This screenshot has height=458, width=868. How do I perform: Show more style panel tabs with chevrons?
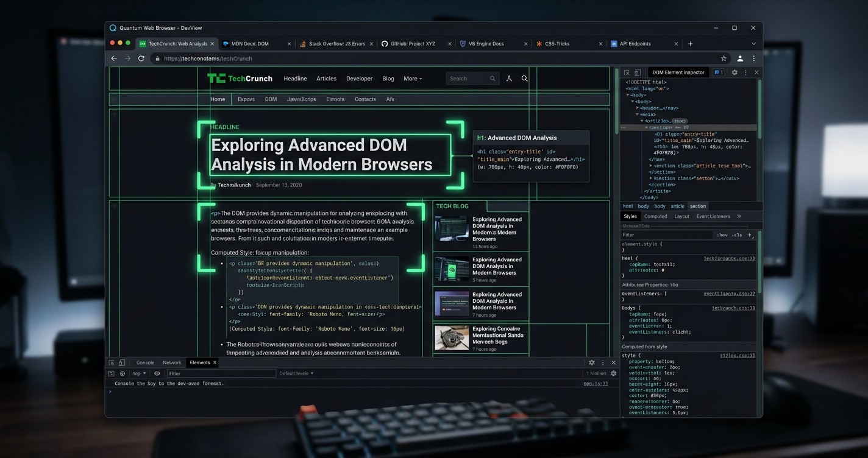click(739, 216)
